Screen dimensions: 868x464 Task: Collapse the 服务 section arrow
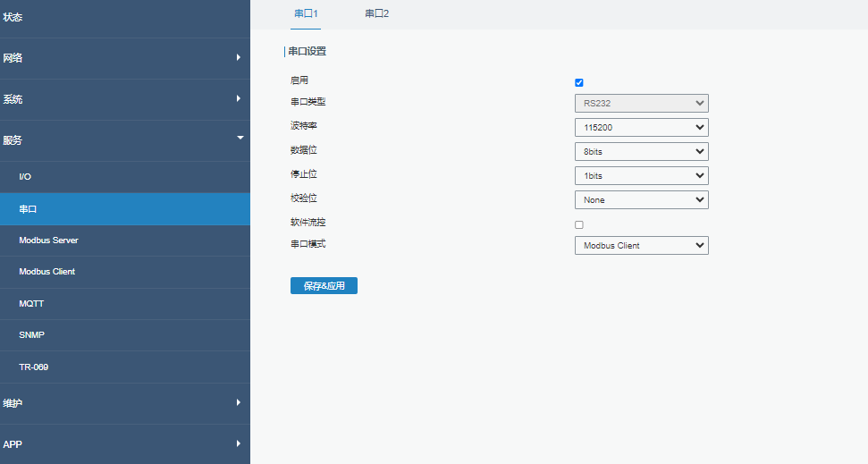[239, 139]
